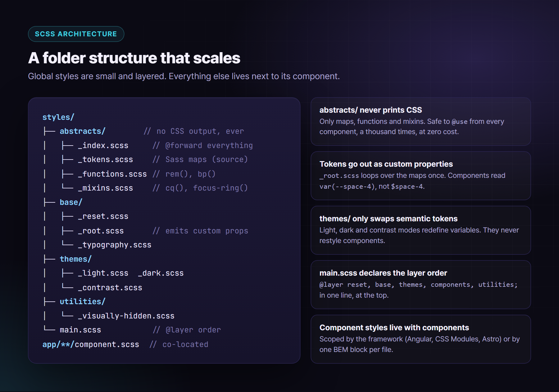Click the '@use' inline code
The height and width of the screenshot is (392, 559).
[x=460, y=122]
